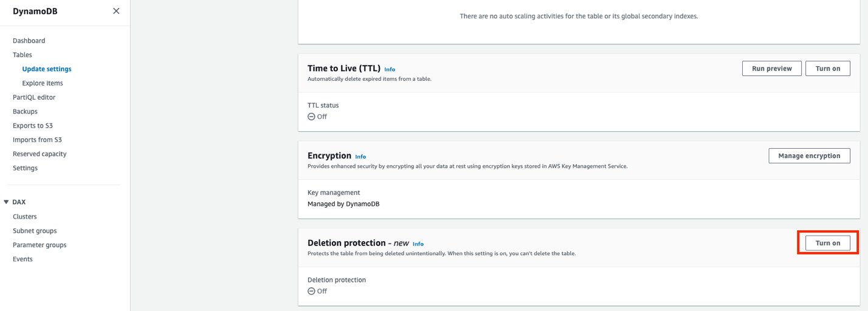Image resolution: width=868 pixels, height=311 pixels.
Task: Collapse the DAX section triangle
Action: (x=6, y=202)
